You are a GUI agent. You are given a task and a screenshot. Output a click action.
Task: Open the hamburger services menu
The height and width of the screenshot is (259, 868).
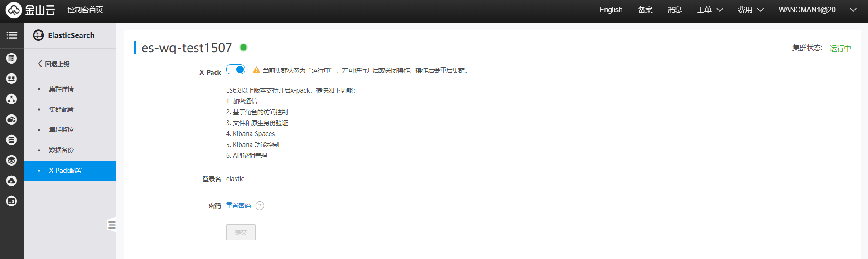click(12, 35)
